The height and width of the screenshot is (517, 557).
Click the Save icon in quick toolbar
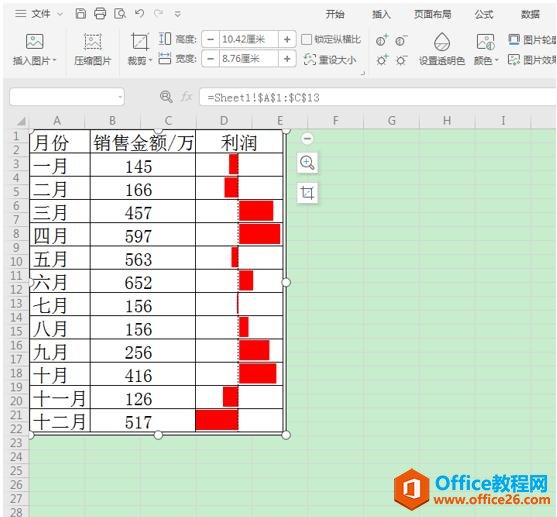coord(81,14)
